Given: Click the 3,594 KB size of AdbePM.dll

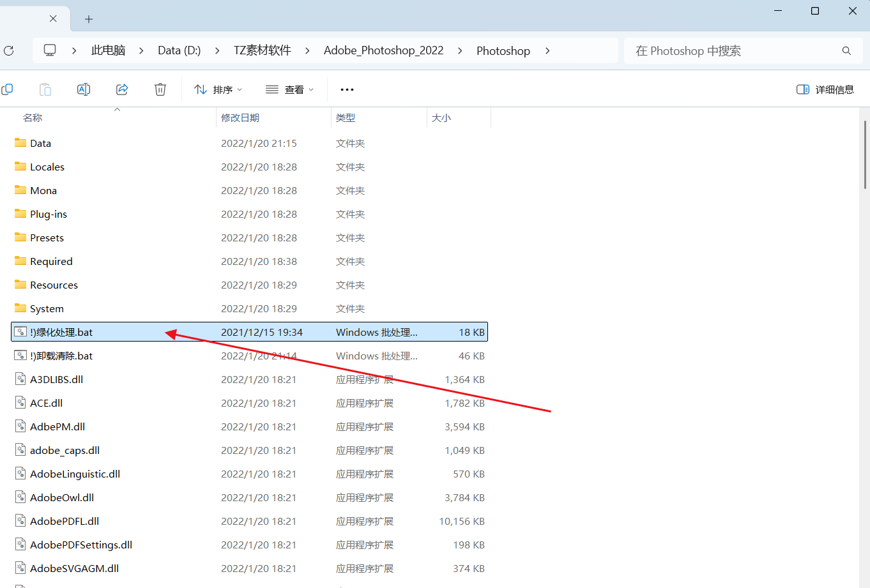Looking at the screenshot, I should click(465, 426).
